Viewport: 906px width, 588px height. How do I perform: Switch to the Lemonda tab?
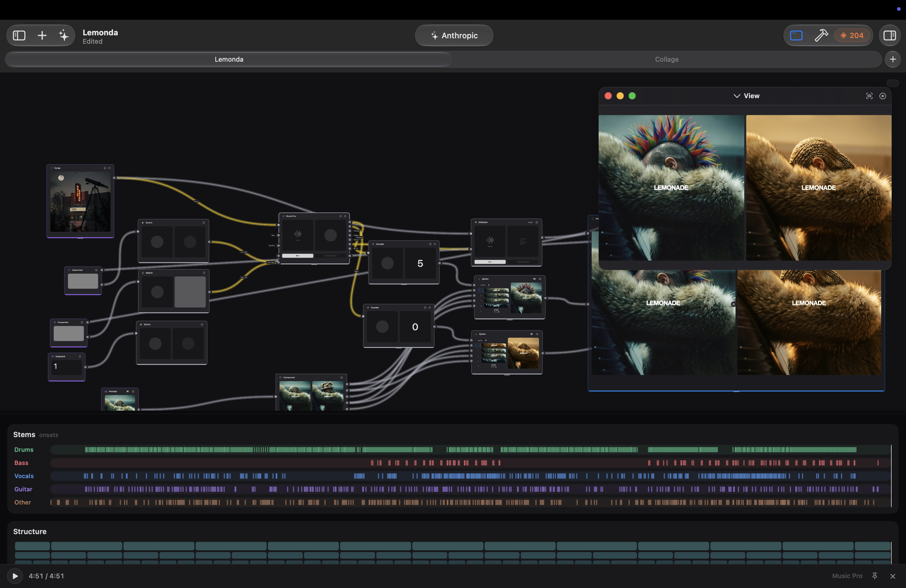229,59
